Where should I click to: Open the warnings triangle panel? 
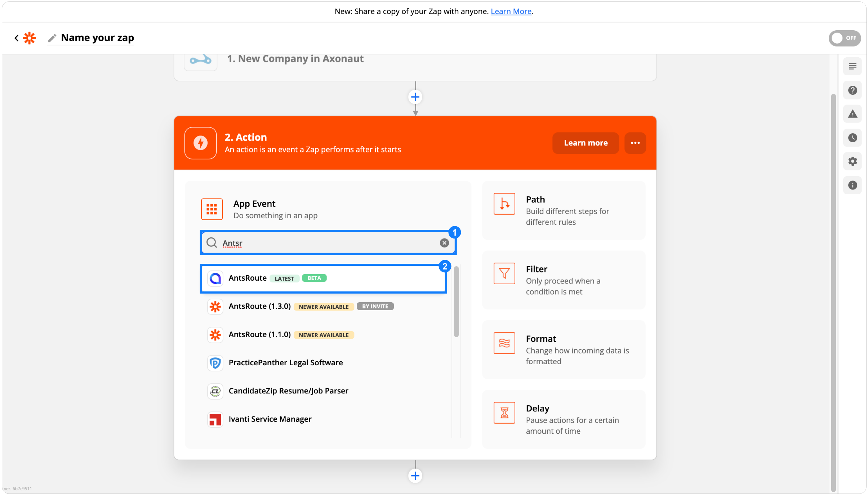coord(852,114)
